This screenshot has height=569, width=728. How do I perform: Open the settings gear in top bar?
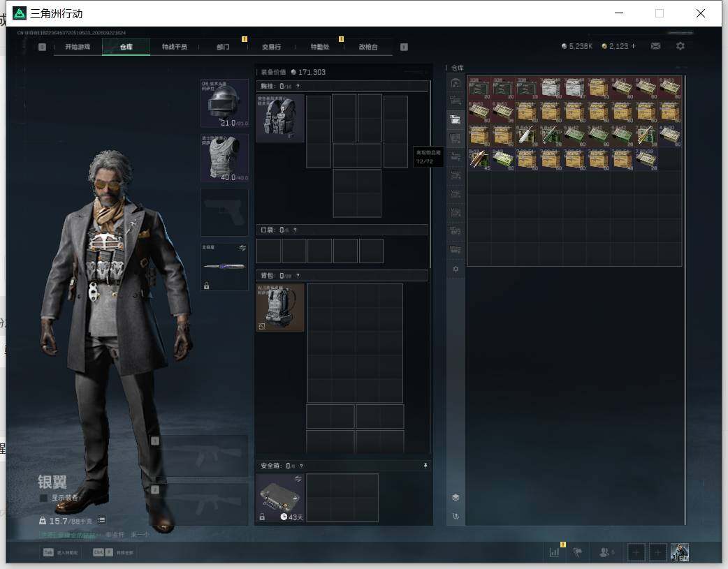click(x=680, y=46)
